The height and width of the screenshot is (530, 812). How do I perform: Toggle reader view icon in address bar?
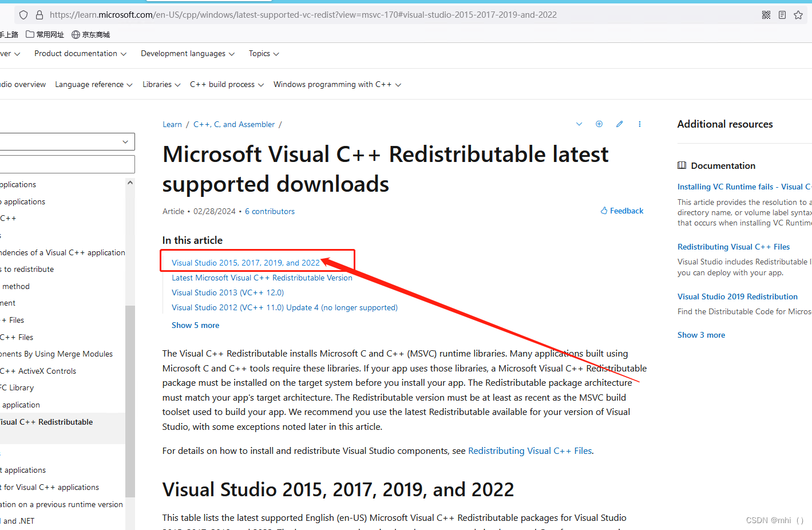782,15
